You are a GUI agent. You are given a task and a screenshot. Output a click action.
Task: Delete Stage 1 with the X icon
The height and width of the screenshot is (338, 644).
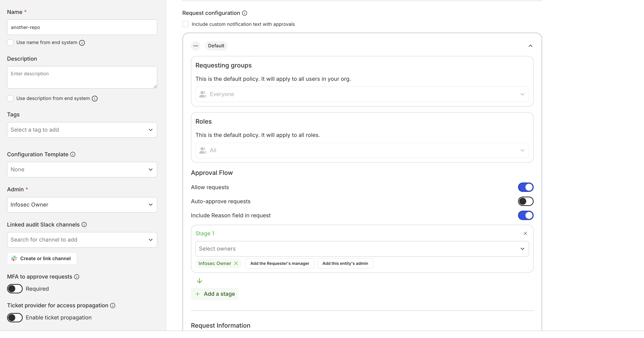click(525, 233)
